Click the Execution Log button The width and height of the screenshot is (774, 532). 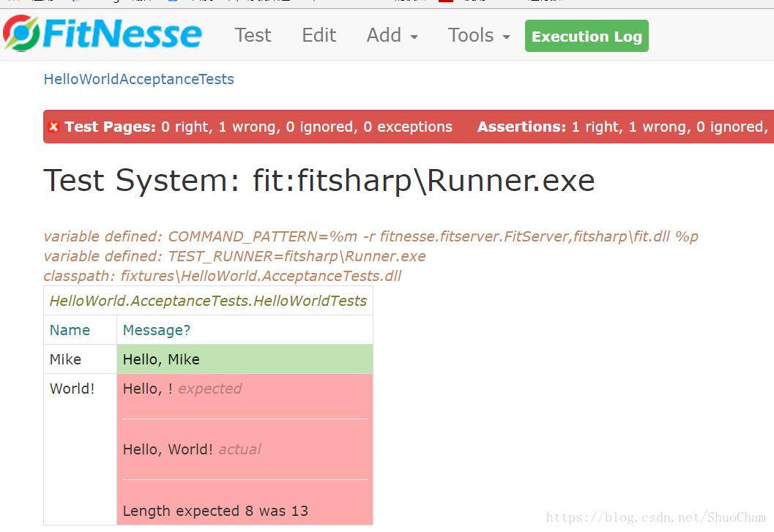(x=587, y=36)
